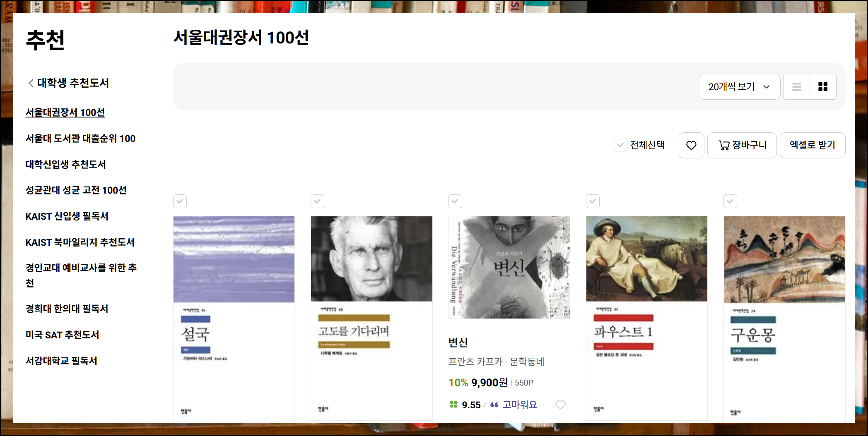Click the 고마워요 review tag

pos(520,405)
